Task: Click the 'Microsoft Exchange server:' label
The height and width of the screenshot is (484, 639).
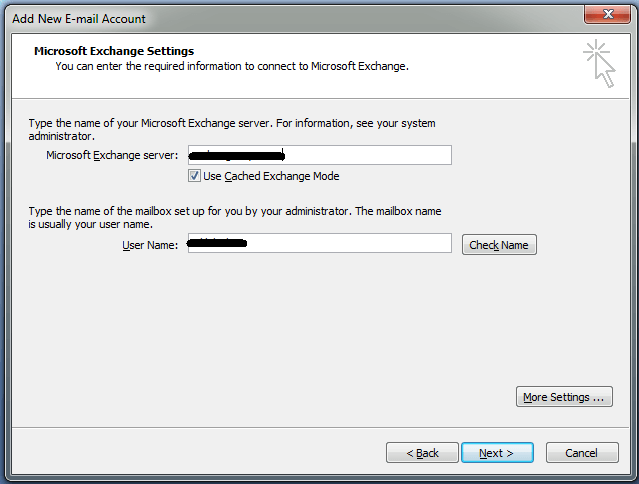Action: (x=112, y=155)
